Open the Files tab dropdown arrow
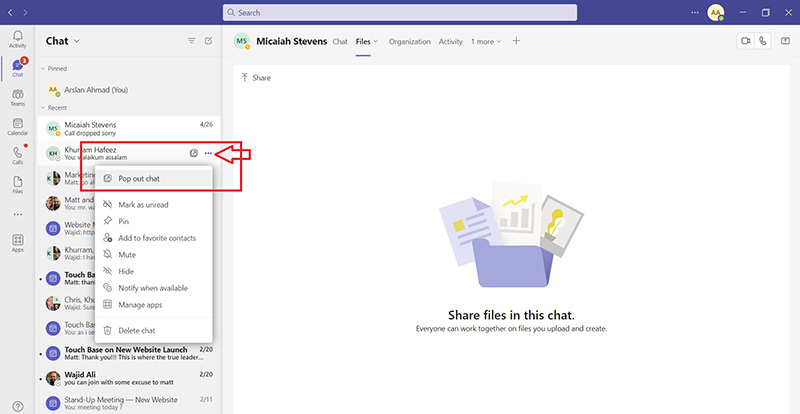Viewport: 800px width, 414px height. pyautogui.click(x=376, y=41)
